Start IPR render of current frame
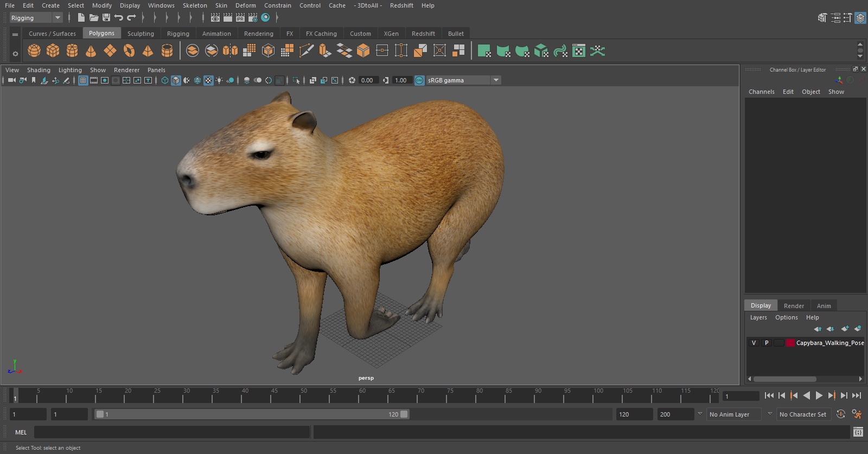Viewport: 868px width, 454px height. click(x=240, y=18)
